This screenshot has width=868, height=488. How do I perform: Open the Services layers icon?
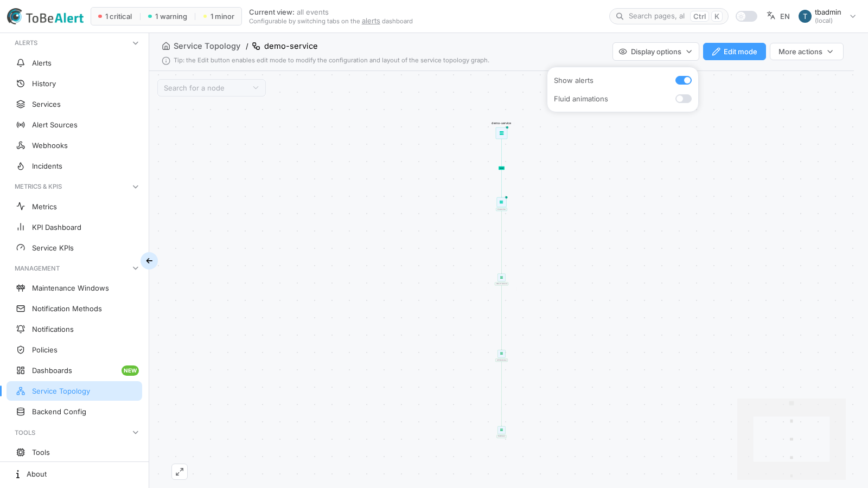tap(21, 104)
